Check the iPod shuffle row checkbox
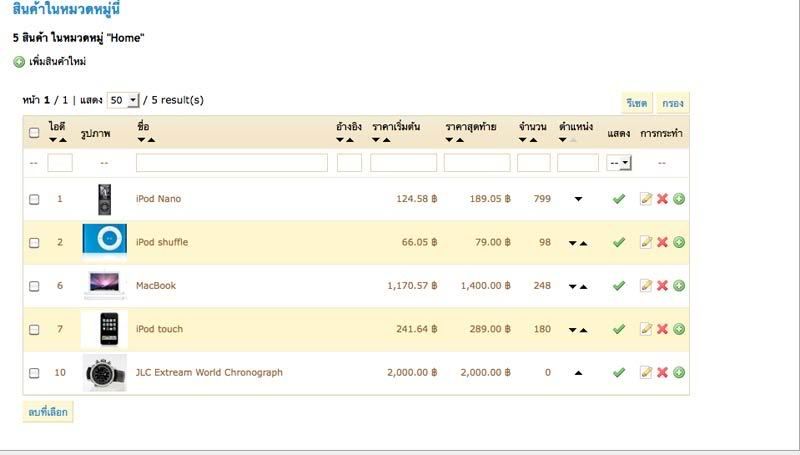This screenshot has width=800, height=455. [x=34, y=242]
